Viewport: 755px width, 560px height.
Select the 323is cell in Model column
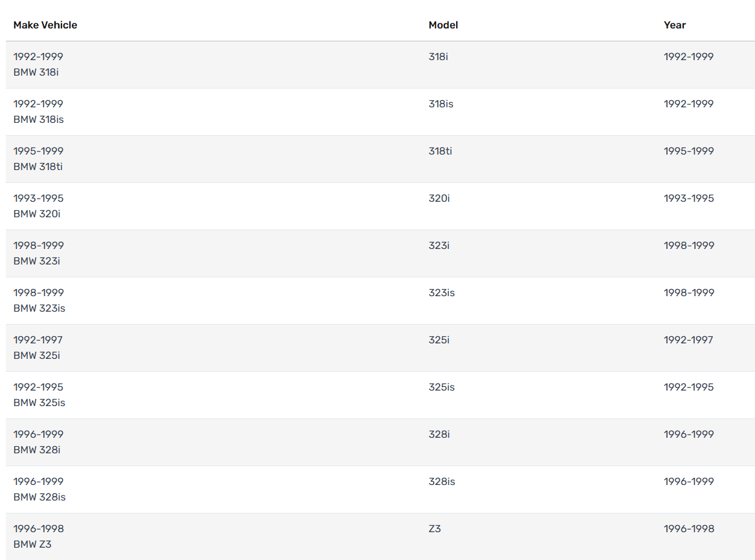(441, 293)
